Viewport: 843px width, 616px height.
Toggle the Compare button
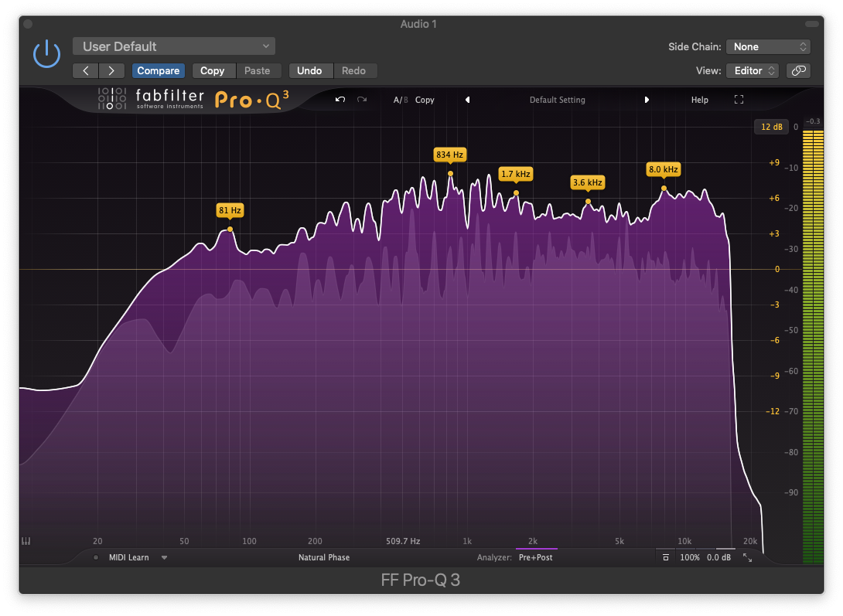[x=158, y=70]
